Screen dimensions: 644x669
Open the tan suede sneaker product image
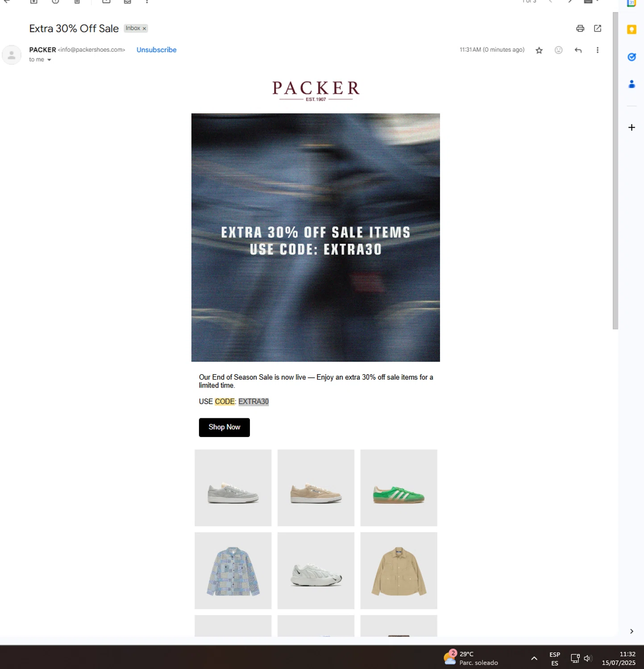click(x=316, y=488)
